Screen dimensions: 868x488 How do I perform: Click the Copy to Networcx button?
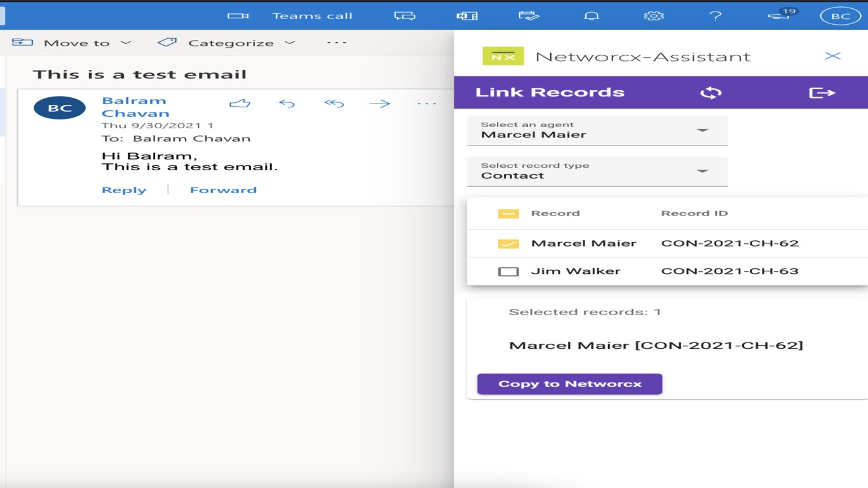coord(570,384)
